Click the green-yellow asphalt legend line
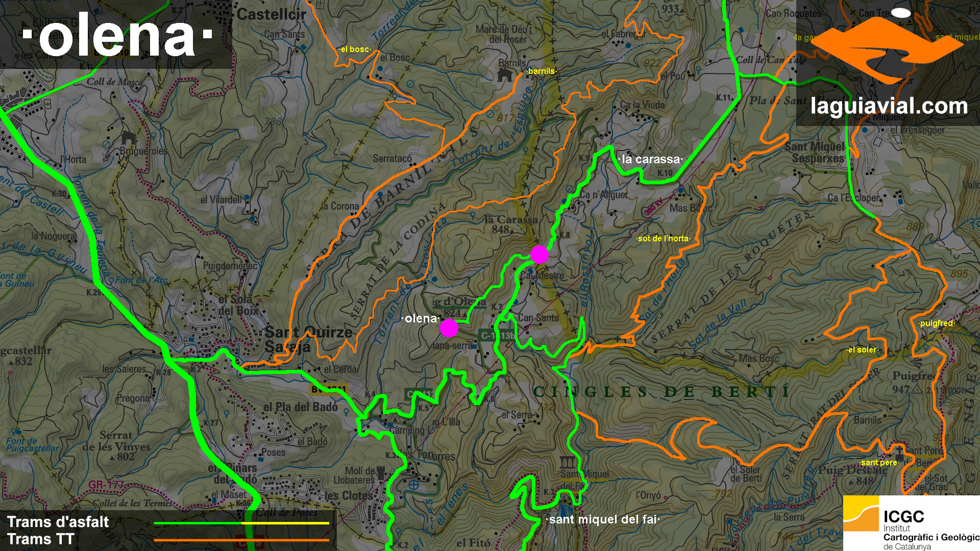The height and width of the screenshot is (551, 980). [x=241, y=523]
